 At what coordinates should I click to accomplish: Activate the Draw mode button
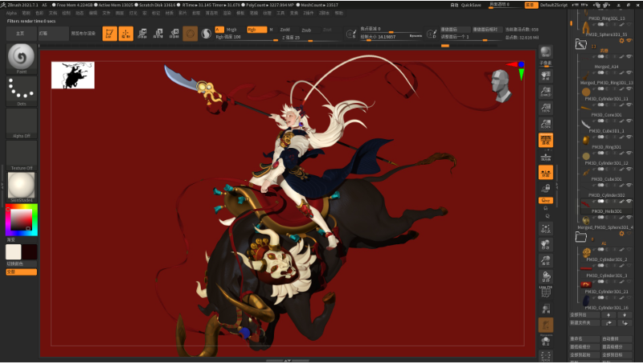[125, 33]
